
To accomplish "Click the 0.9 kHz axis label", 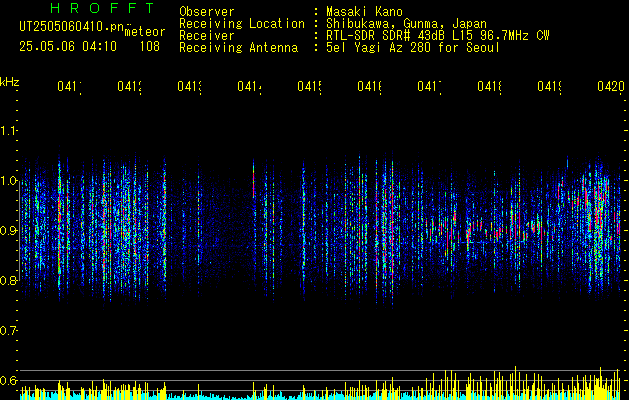I will click(x=8, y=230).
